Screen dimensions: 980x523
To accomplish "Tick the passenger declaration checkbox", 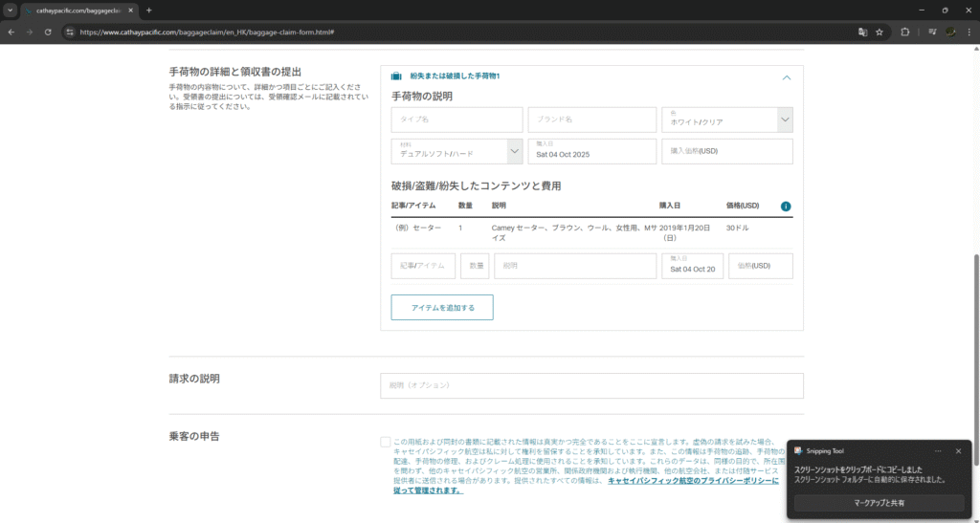I will tap(386, 442).
